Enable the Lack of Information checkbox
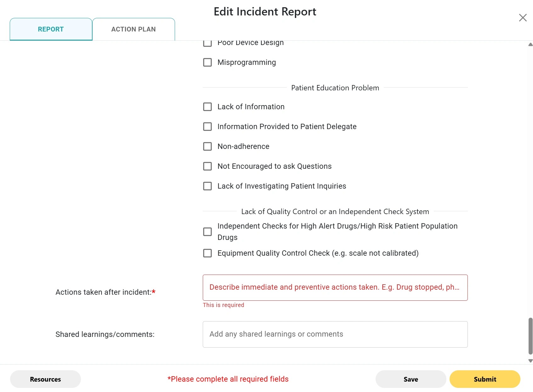This screenshot has width=533, height=392. pyautogui.click(x=207, y=107)
